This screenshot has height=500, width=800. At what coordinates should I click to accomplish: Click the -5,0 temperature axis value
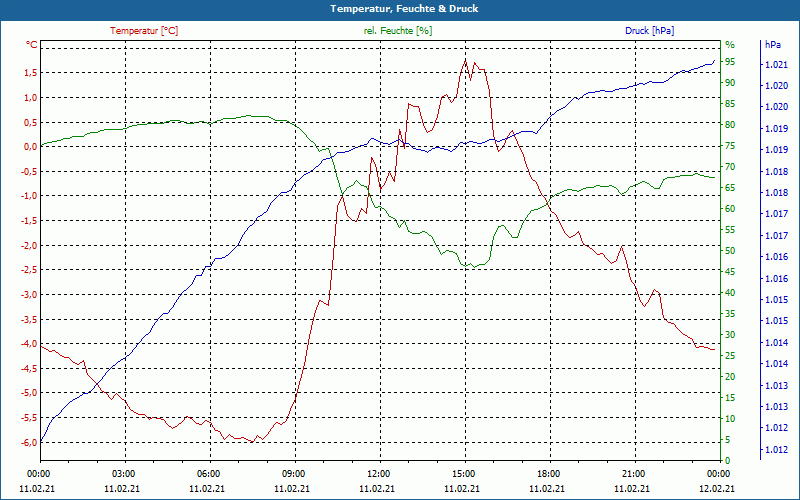pos(29,393)
